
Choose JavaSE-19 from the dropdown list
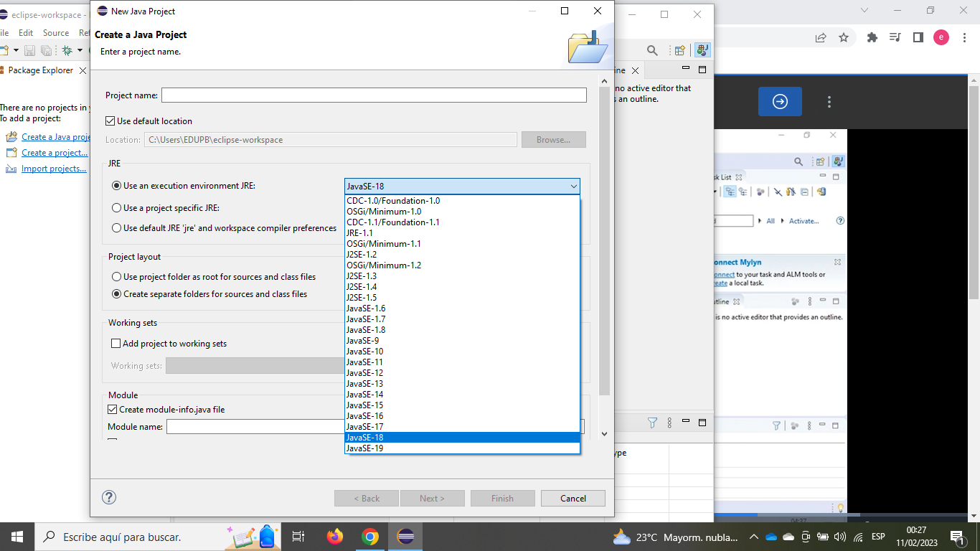[462, 448]
